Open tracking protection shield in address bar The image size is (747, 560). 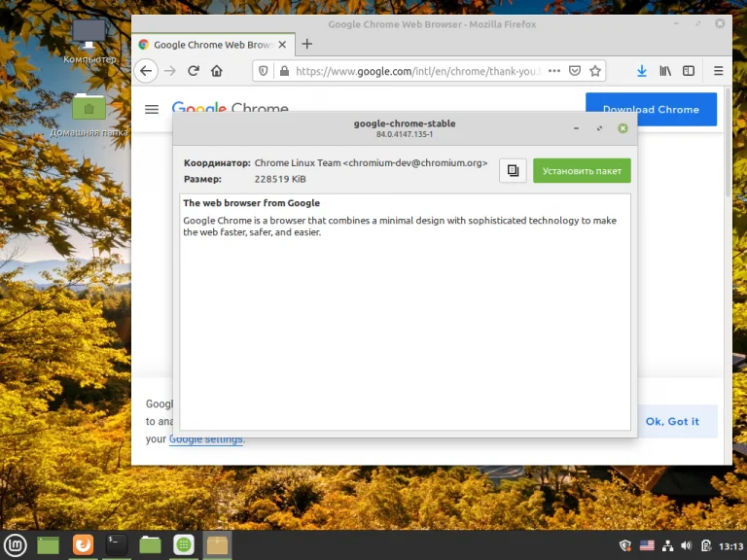[263, 71]
